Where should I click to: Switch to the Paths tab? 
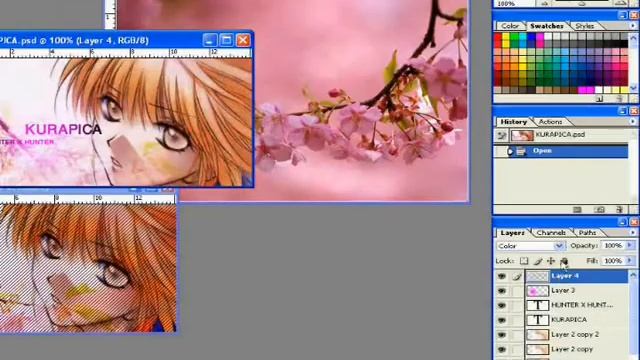click(587, 232)
